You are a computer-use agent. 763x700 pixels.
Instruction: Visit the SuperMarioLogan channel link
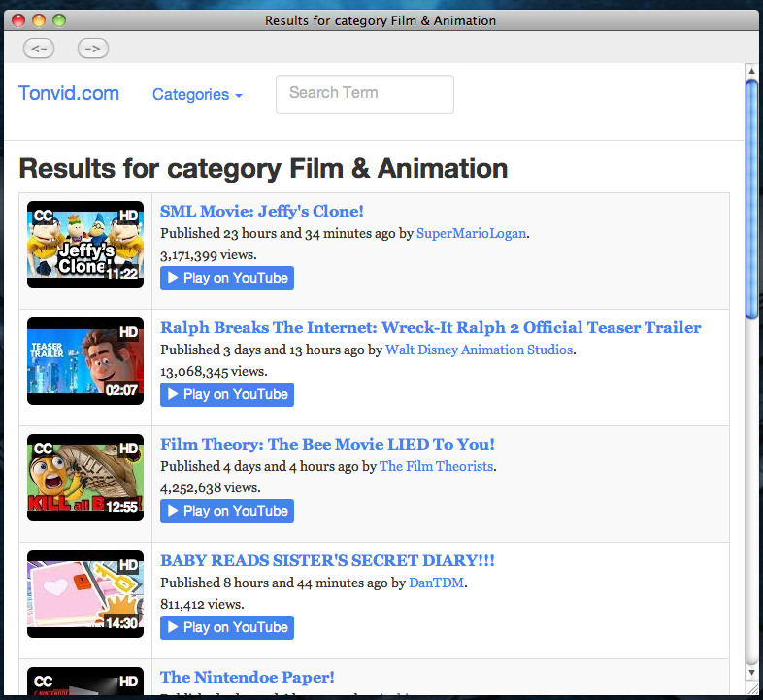tap(471, 233)
